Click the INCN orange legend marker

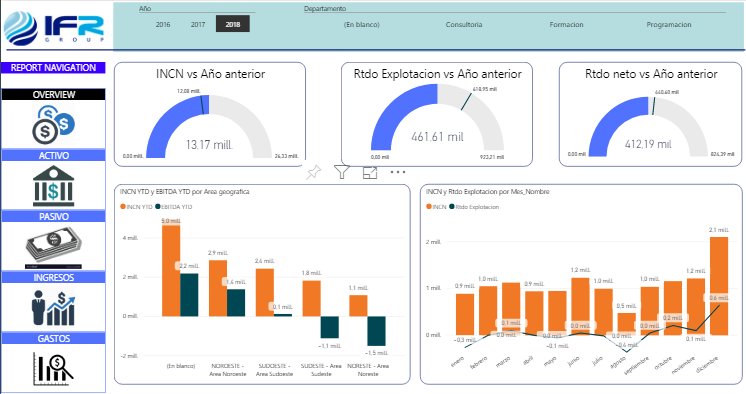tap(429, 207)
